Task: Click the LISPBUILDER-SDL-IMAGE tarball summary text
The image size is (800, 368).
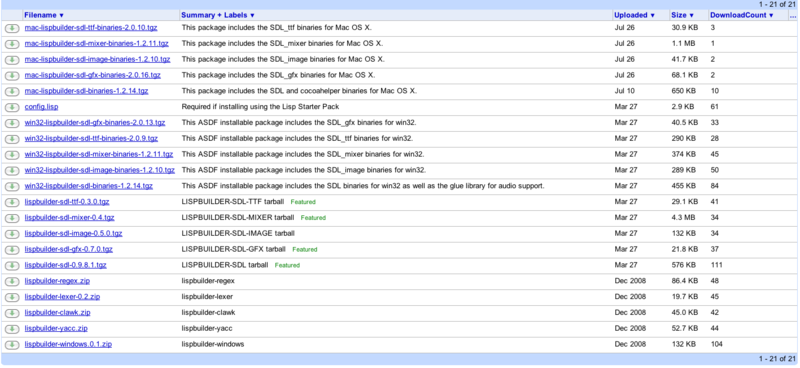Action: [x=238, y=234]
